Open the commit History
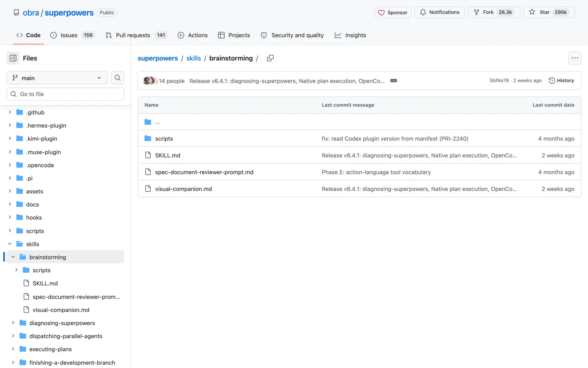Image resolution: width=588 pixels, height=368 pixels. coord(561,81)
